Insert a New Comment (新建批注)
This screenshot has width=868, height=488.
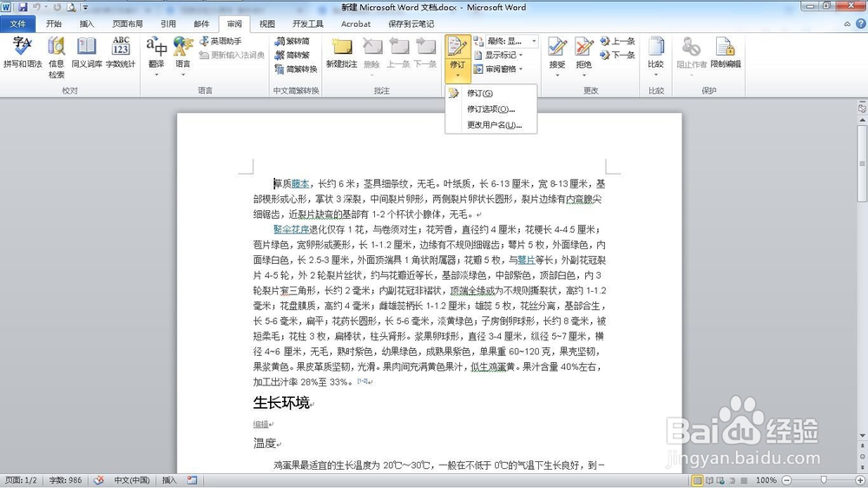[x=341, y=53]
